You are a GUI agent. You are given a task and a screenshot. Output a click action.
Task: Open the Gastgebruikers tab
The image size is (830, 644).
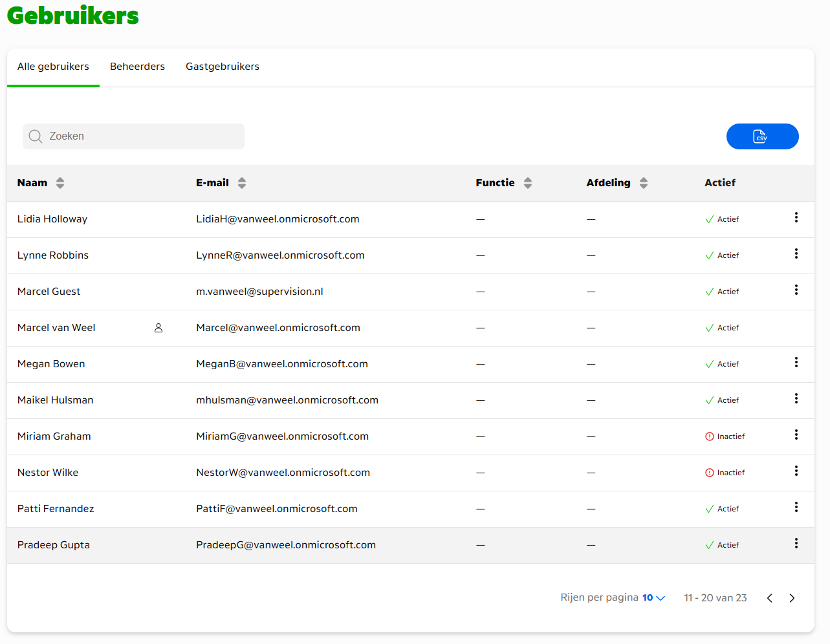click(222, 67)
